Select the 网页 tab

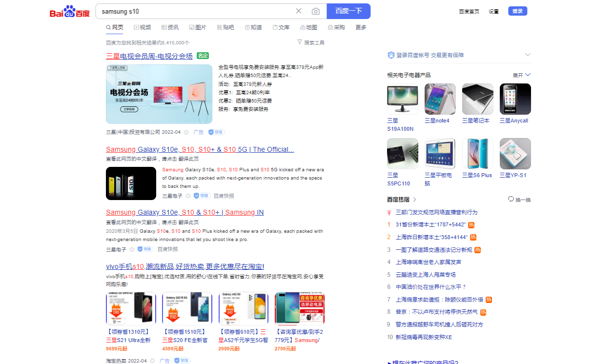click(115, 27)
